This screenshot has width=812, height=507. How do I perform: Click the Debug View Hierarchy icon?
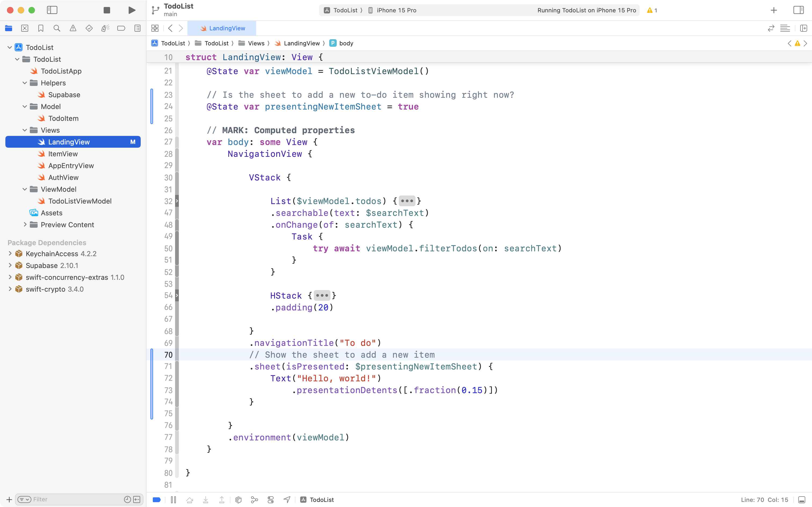click(x=238, y=499)
